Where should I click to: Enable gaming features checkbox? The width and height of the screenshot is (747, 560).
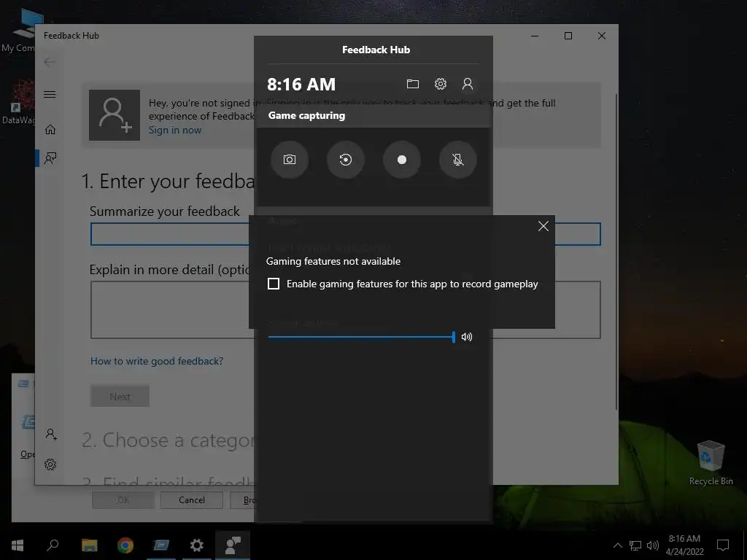(274, 284)
